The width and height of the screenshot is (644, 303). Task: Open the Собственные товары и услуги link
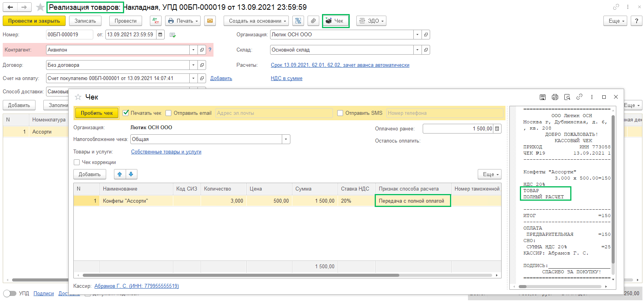tap(166, 152)
